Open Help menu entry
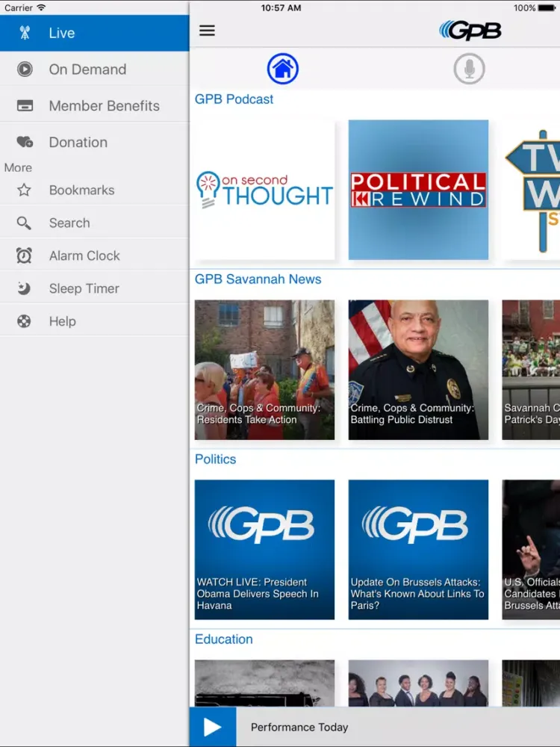 (x=94, y=321)
